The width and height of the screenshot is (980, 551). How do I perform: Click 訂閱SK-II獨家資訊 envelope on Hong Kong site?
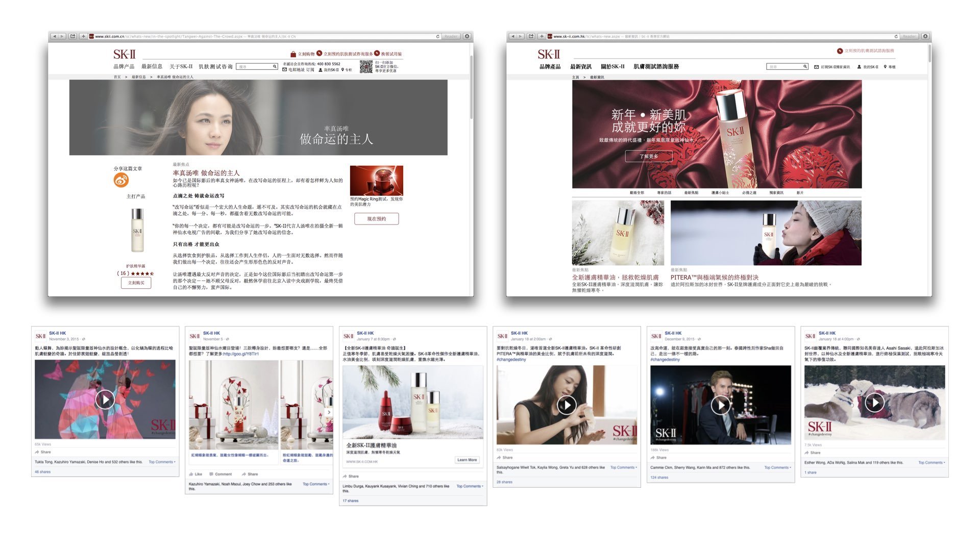(x=816, y=67)
